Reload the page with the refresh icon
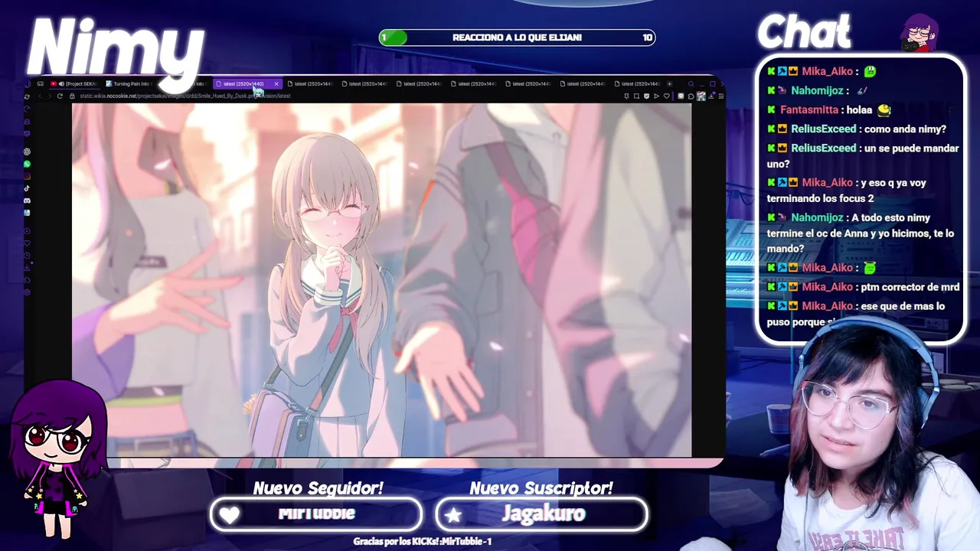 [x=60, y=96]
